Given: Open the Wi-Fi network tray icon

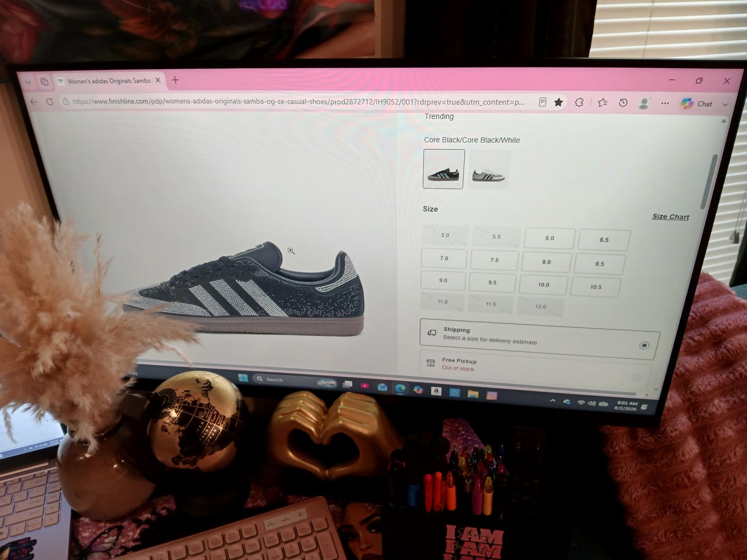Looking at the screenshot, I should [x=581, y=403].
